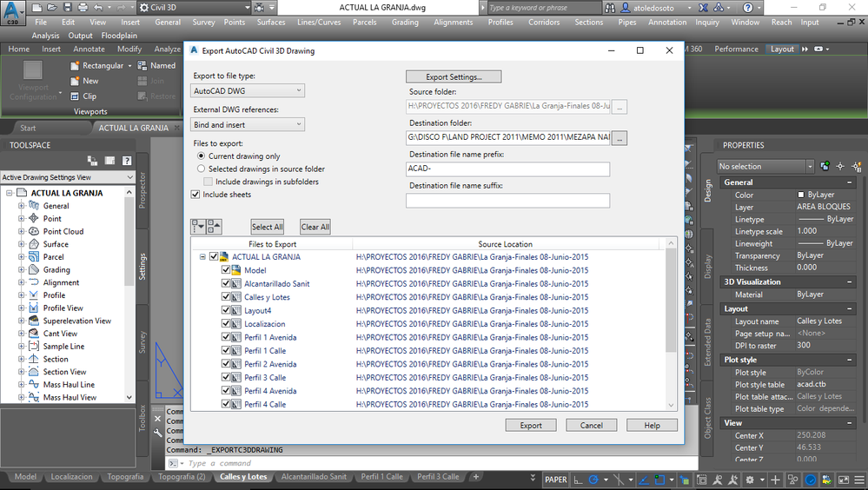
Task: Expand the Surface node in Toolspace tree
Action: click(x=22, y=244)
